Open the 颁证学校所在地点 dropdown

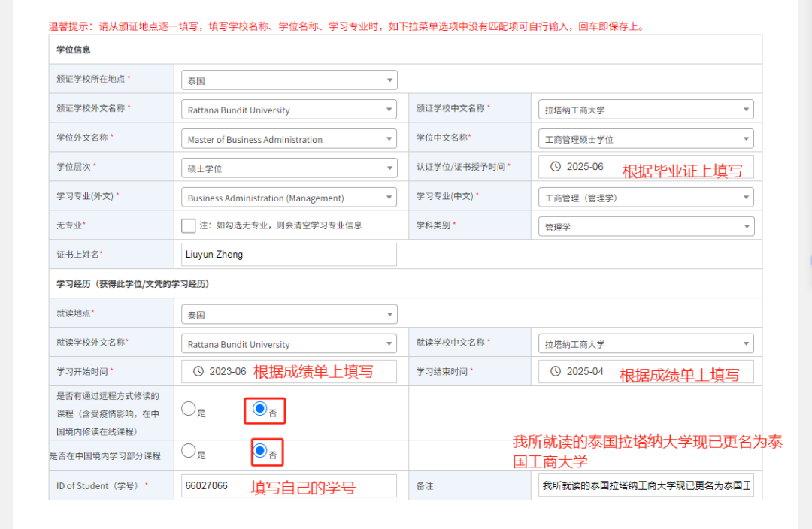pos(289,80)
